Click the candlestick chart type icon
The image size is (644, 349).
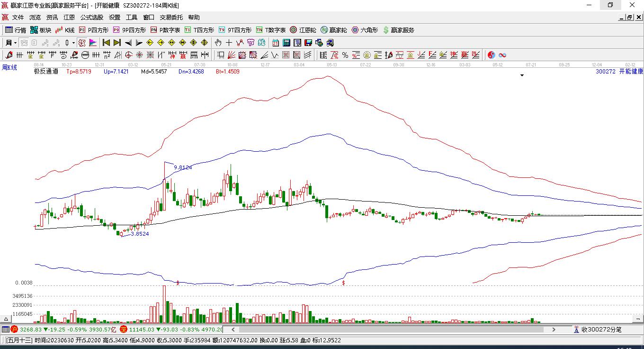67,43
